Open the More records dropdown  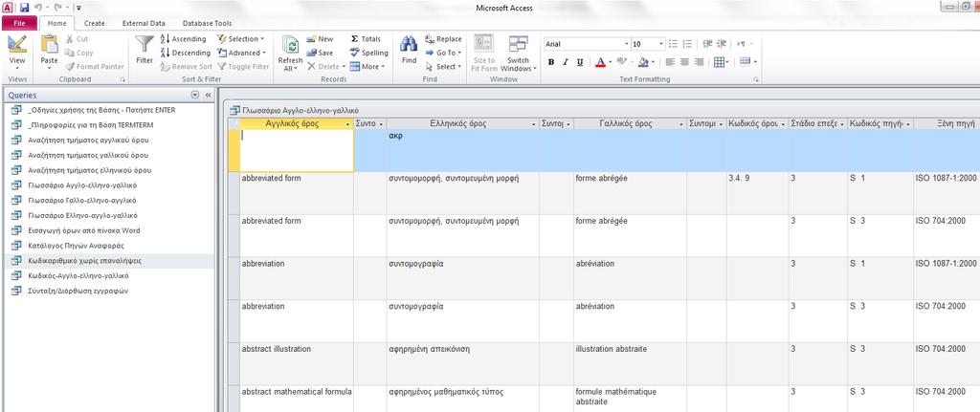367,66
